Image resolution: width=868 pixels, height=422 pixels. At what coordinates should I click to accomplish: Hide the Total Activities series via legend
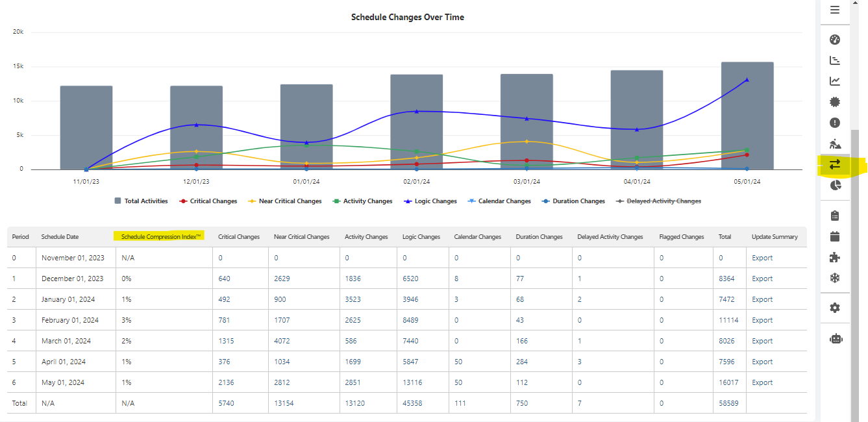pos(142,201)
